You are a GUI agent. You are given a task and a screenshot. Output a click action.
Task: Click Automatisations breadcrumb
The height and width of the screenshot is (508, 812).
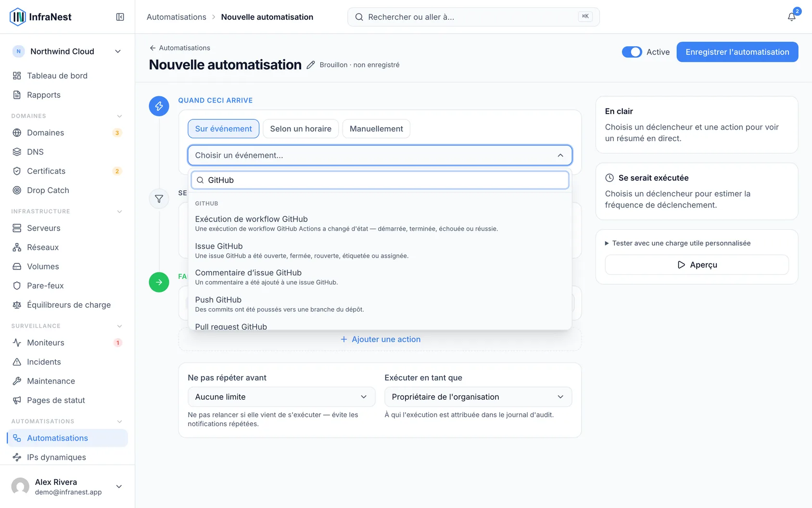pos(177,17)
